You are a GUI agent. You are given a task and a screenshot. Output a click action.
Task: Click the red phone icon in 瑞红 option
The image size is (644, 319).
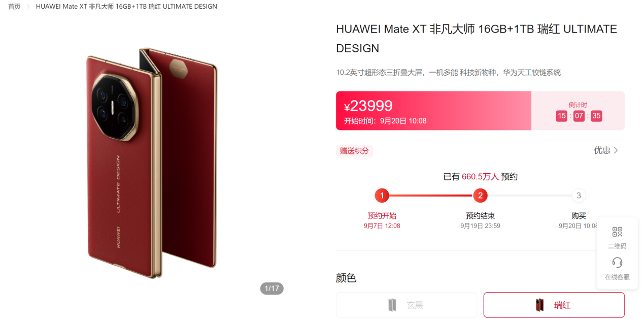[540, 305]
